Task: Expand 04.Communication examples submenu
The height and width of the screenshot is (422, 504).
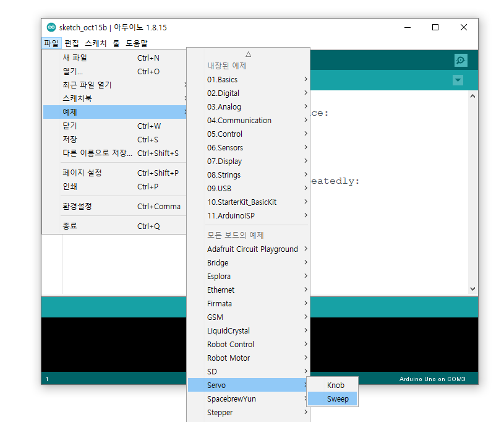Action: pos(249,120)
